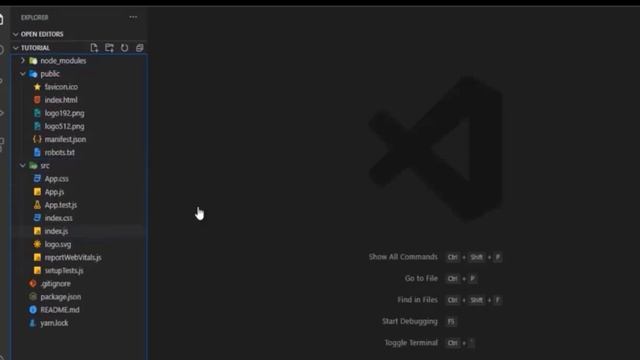Screen dimensions: 640x360
Task: Collapse the src folder chevron
Action: pyautogui.click(x=23, y=165)
